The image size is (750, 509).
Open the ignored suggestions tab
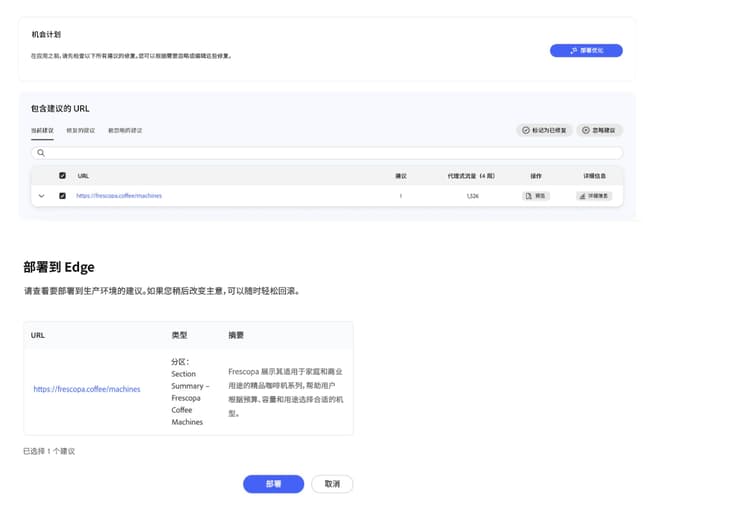click(125, 131)
